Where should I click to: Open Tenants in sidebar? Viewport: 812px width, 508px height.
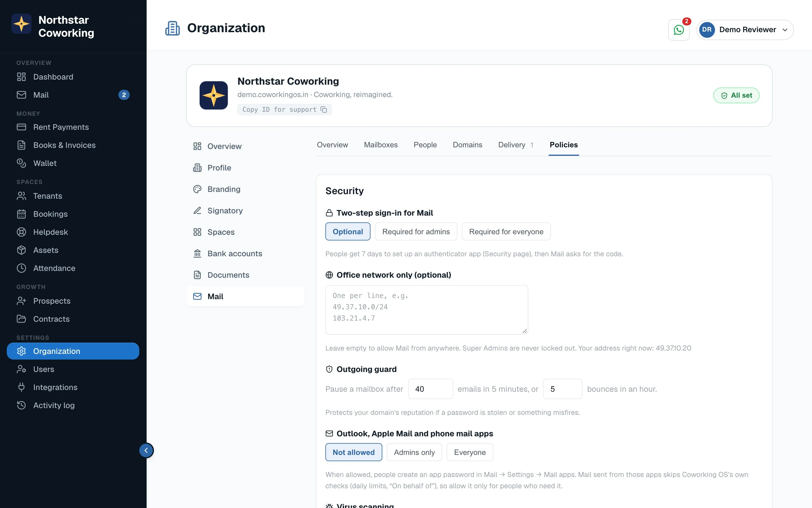pos(73,196)
